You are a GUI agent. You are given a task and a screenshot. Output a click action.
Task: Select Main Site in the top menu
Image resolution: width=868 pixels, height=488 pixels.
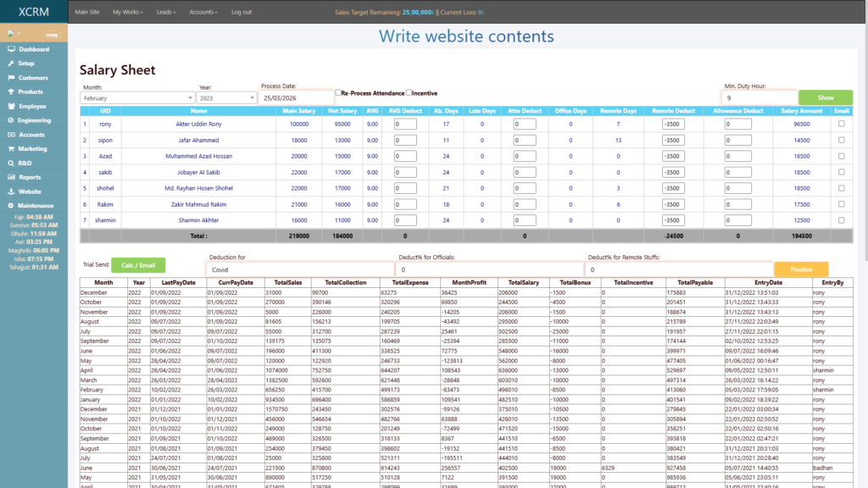(89, 13)
